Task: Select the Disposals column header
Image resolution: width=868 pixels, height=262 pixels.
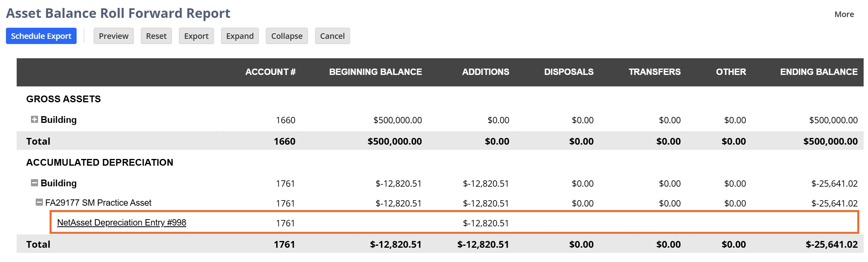Action: tap(569, 72)
